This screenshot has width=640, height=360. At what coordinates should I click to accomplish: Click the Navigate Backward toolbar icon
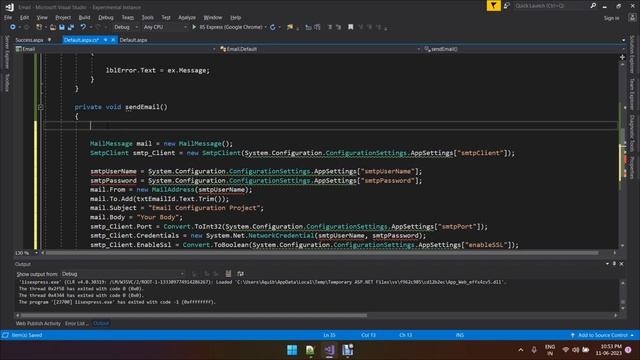point(13,27)
